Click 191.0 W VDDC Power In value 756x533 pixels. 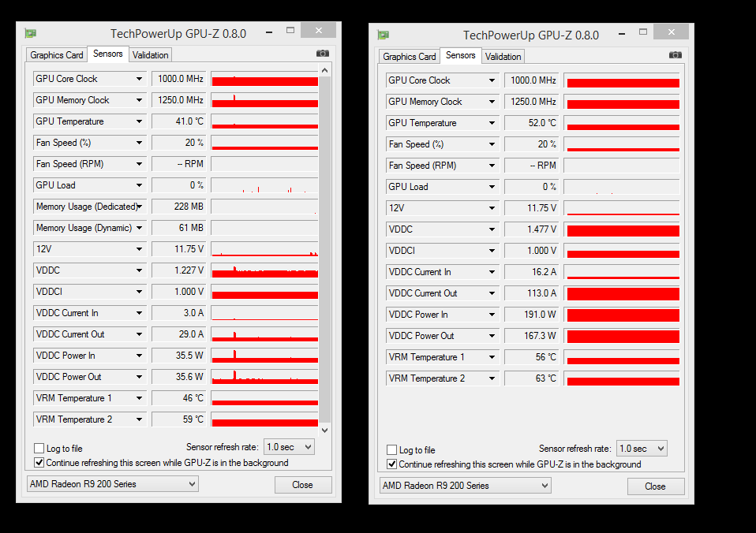(x=531, y=315)
